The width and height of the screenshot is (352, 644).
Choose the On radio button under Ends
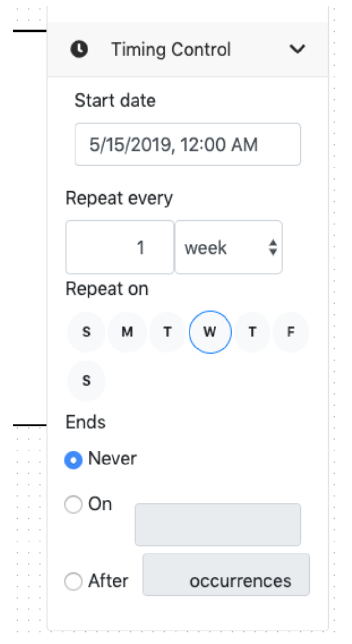click(x=73, y=504)
